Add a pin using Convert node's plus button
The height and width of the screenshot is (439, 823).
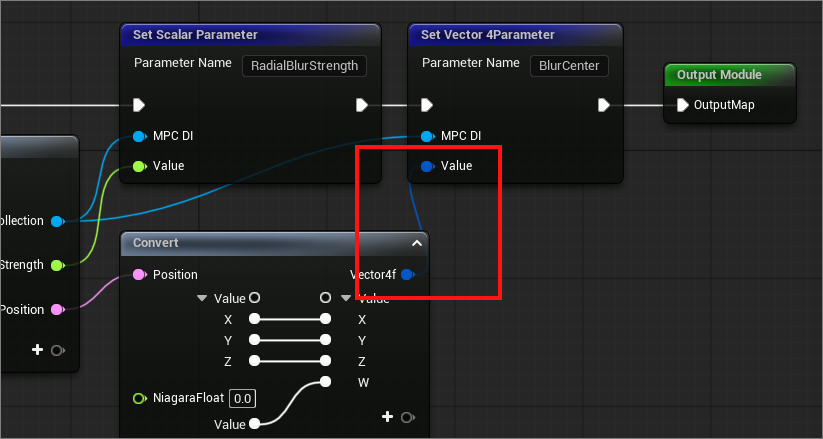tap(387, 417)
